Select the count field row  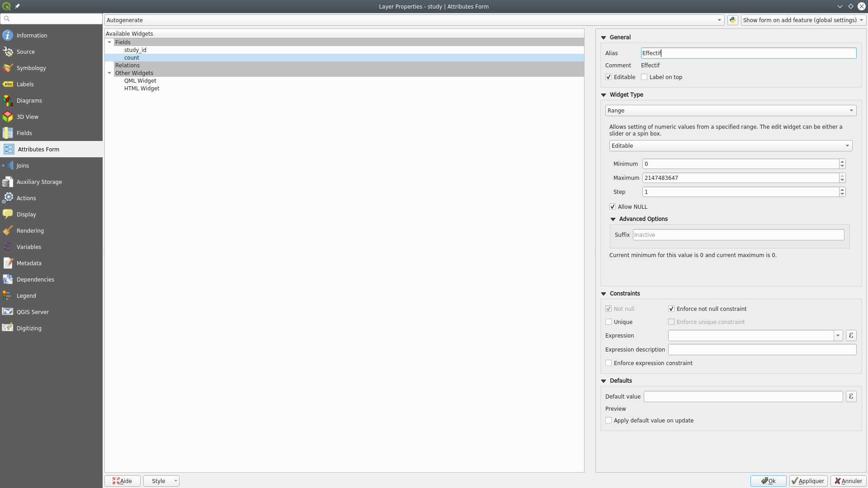click(x=344, y=58)
